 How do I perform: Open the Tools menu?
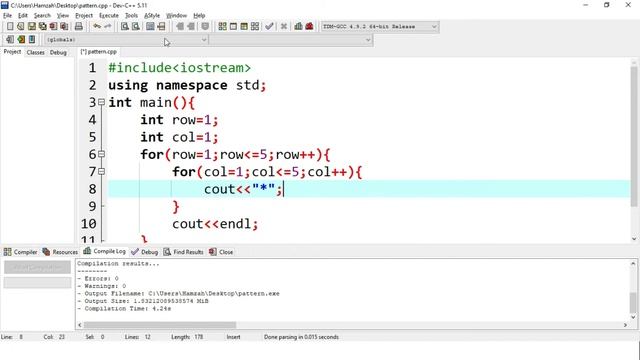click(131, 16)
